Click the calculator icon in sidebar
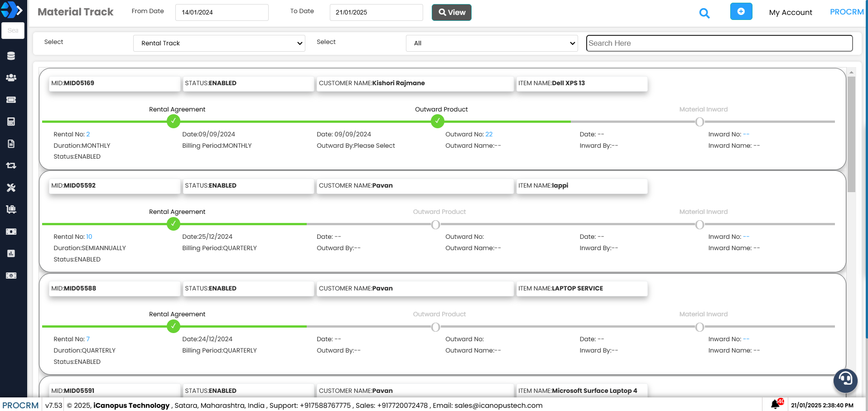The image size is (868, 411). point(11,121)
